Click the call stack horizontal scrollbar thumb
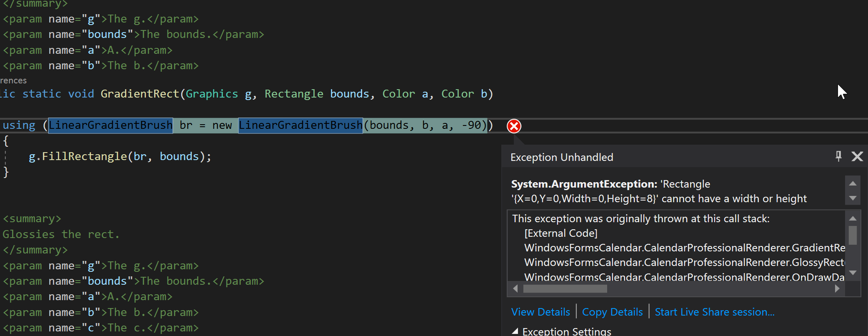The image size is (868, 336). [x=565, y=288]
